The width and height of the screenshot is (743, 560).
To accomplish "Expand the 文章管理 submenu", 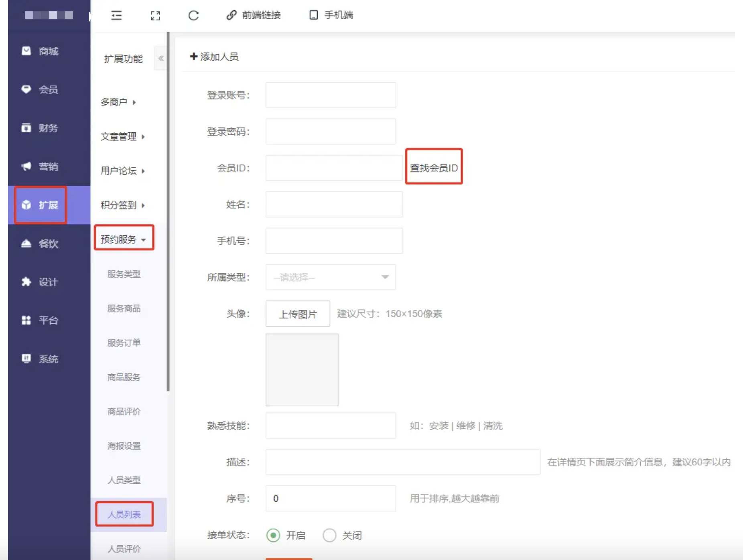I will pos(123,137).
